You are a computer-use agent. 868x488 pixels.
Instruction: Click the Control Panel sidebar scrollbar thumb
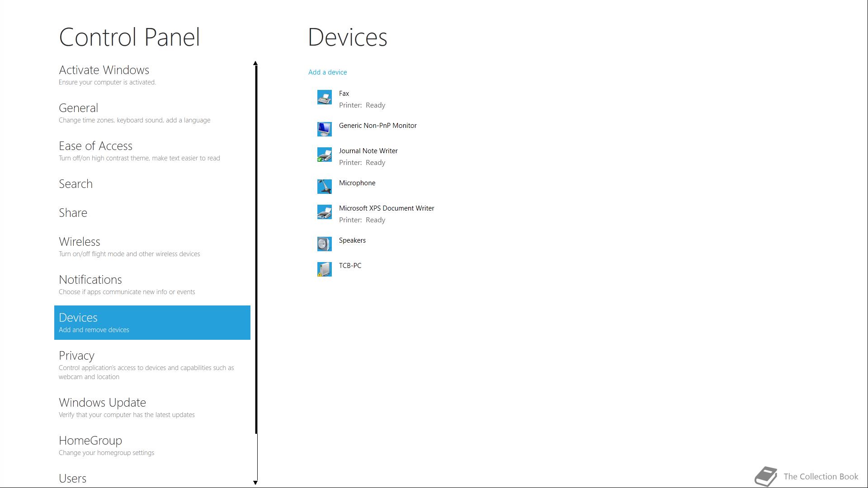coord(256,250)
